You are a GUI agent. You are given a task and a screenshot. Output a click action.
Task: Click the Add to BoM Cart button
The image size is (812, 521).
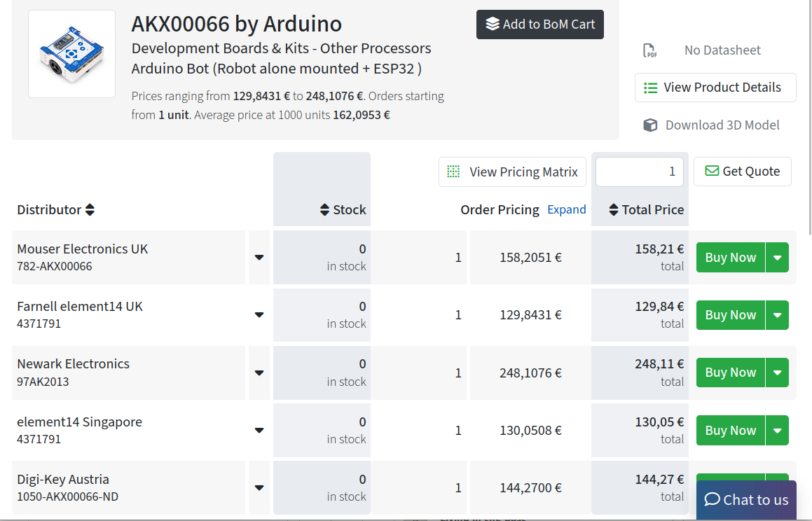pos(539,25)
